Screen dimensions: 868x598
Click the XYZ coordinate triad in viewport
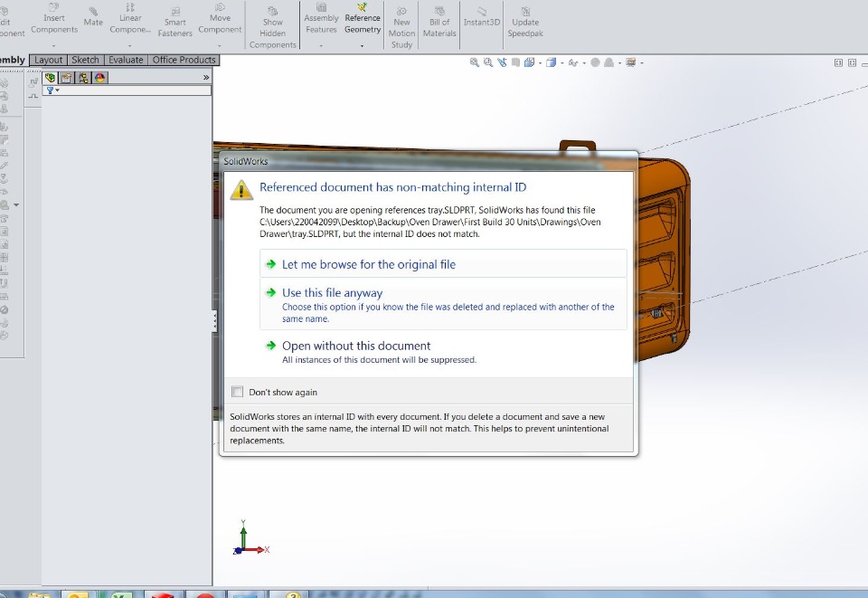250,538
